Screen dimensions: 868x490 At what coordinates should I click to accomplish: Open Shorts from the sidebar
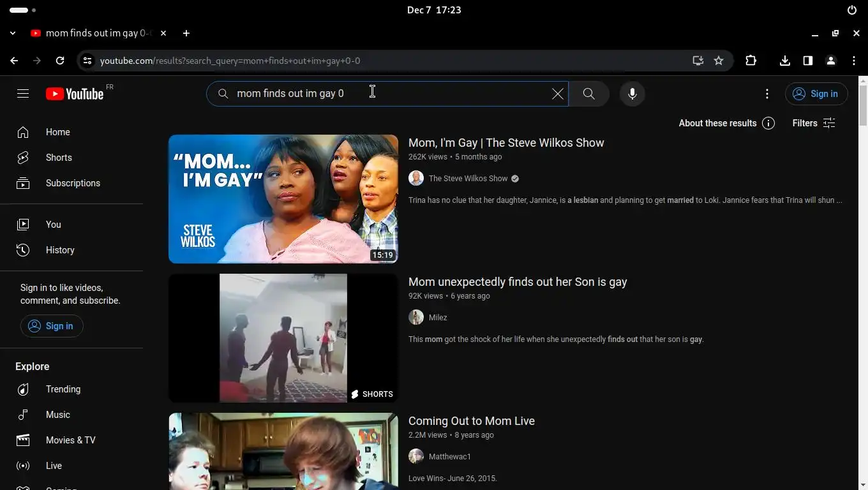[x=71, y=158]
